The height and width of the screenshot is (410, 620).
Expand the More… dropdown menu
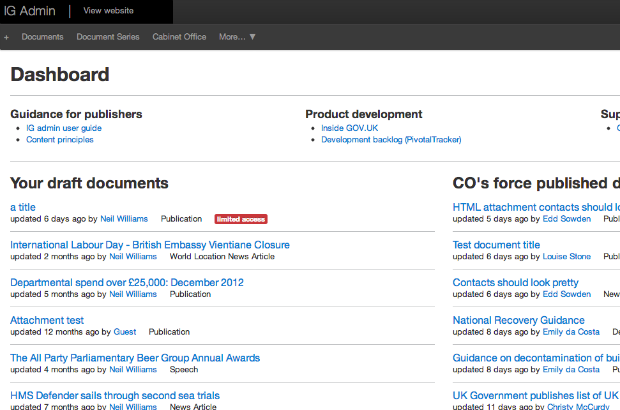(237, 37)
